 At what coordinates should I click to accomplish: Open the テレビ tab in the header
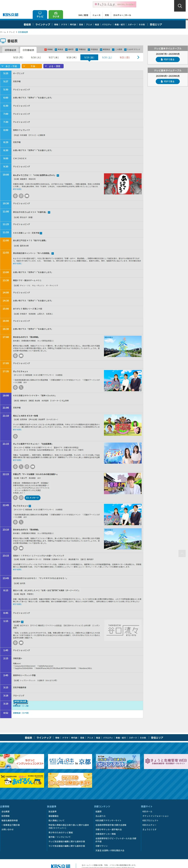coord(40,14)
